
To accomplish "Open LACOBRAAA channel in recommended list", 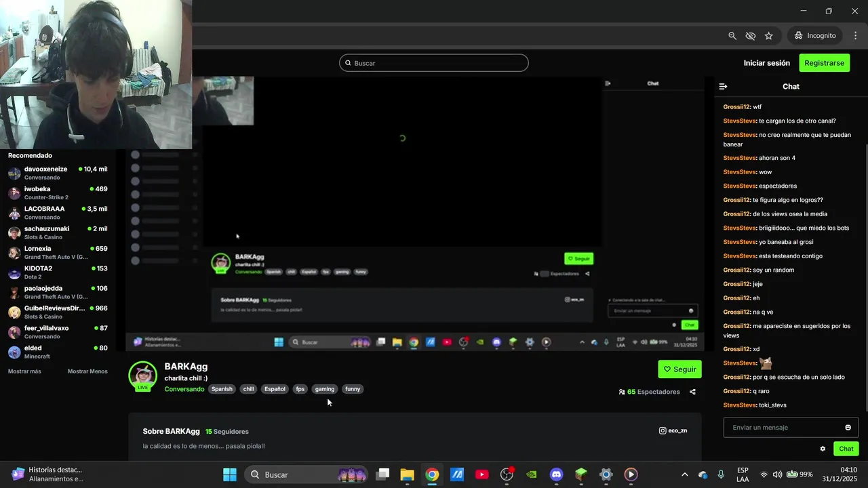I will (58, 213).
